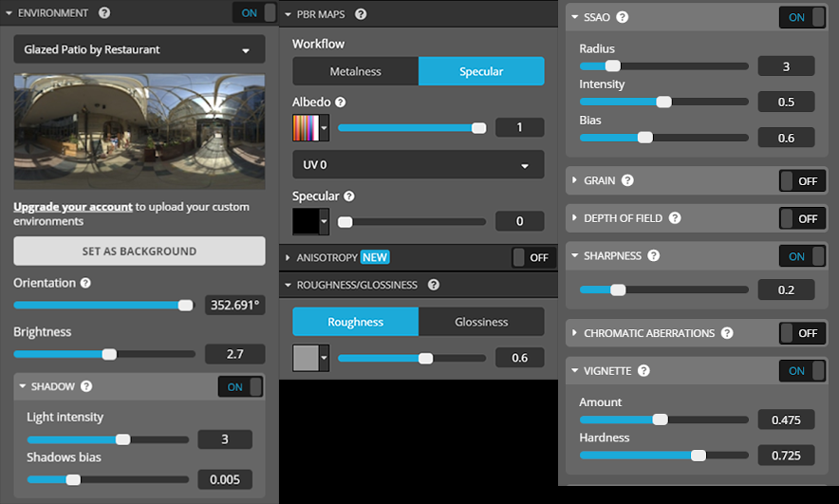This screenshot has width=839, height=504.
Task: Click the Set As Background button
Action: [140, 252]
